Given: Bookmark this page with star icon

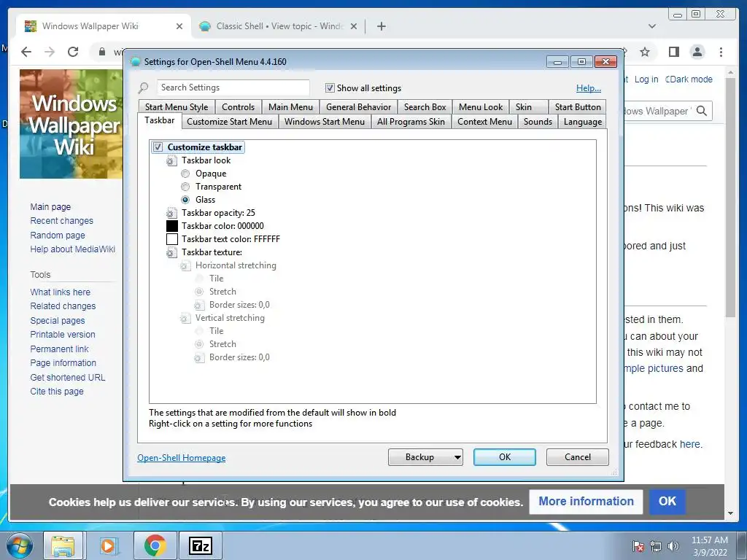Looking at the screenshot, I should pos(645,52).
